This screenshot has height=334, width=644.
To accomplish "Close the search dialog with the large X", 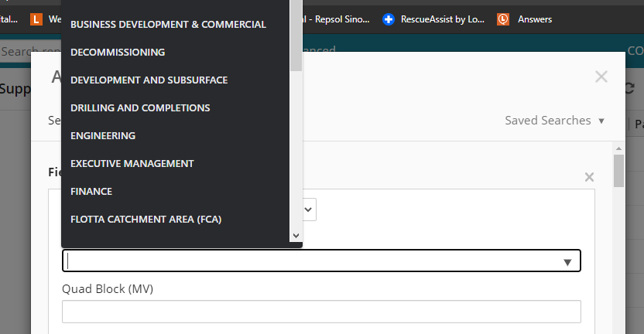I will click(x=601, y=77).
